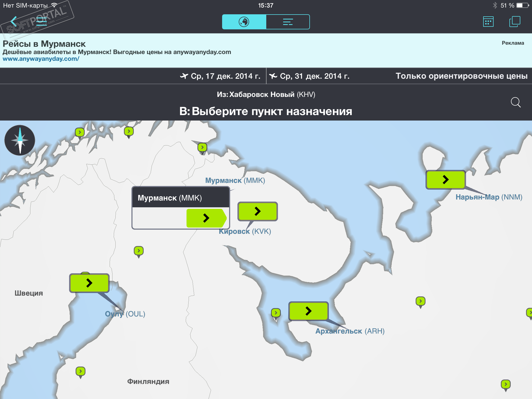The width and height of the screenshot is (532, 399).
Task: Tap the Рейсы в Мурманск ad headline
Action: (44, 44)
